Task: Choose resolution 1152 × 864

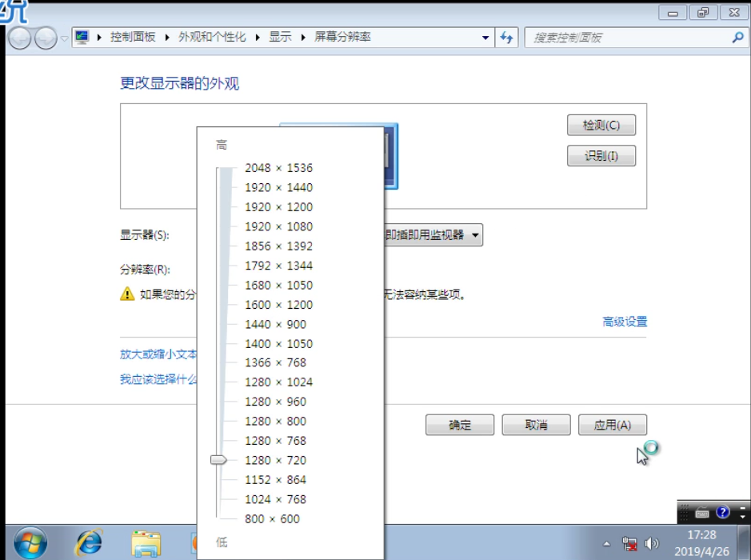Action: [275, 479]
